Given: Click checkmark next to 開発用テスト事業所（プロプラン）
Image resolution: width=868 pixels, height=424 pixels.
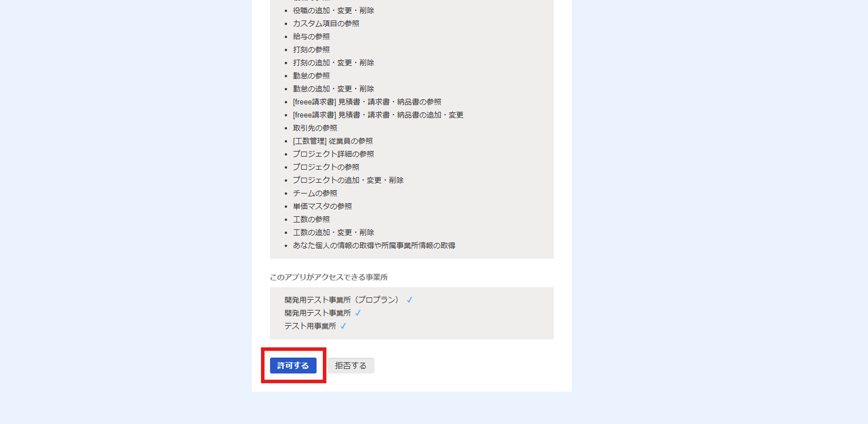Looking at the screenshot, I should 410,300.
